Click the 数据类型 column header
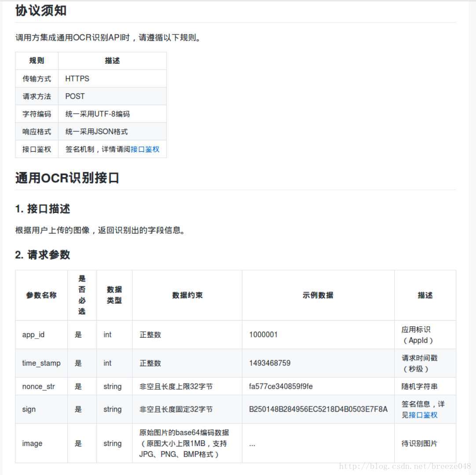476x475 pixels. 114,295
